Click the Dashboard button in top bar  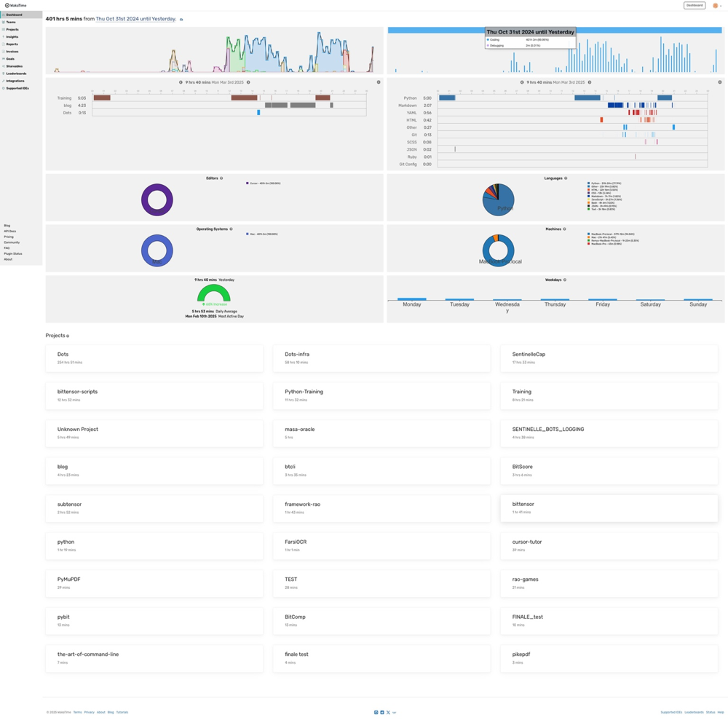coord(694,5)
